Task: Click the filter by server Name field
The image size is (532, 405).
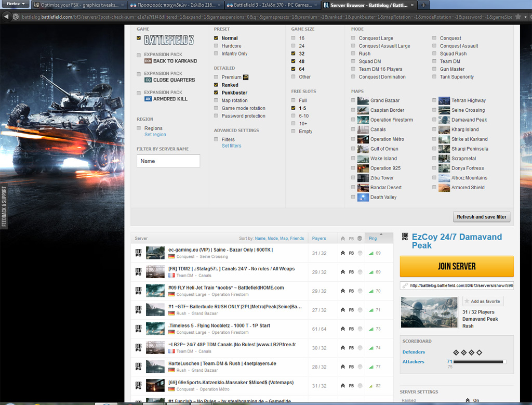Action: [x=168, y=161]
